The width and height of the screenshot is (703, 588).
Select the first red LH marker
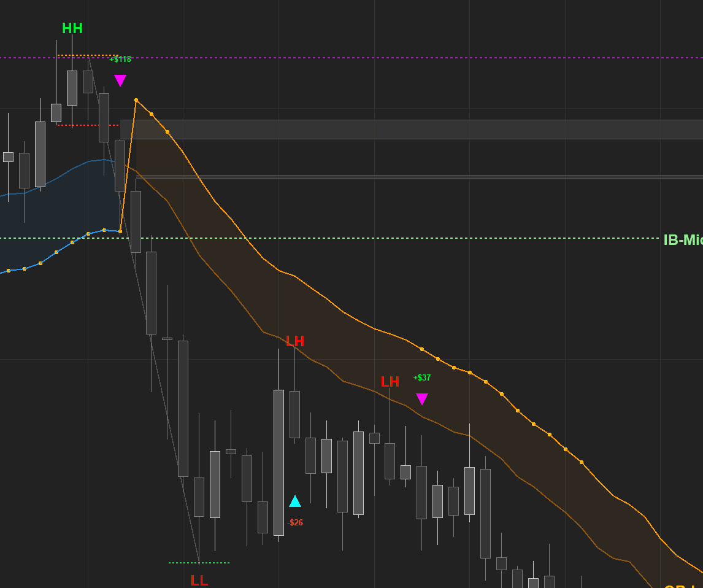(x=296, y=342)
